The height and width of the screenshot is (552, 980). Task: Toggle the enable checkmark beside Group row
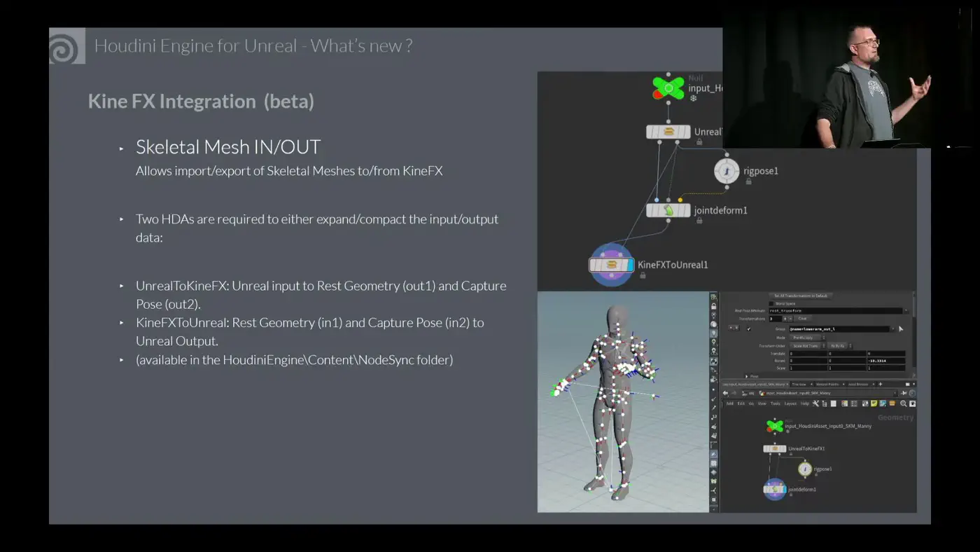(748, 329)
